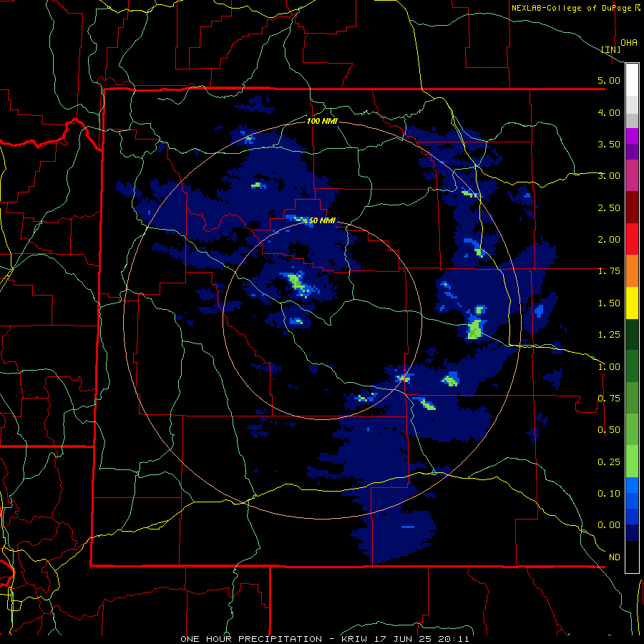Click the '100 NMI' range ring label
This screenshot has height=644, width=644.
point(323,121)
